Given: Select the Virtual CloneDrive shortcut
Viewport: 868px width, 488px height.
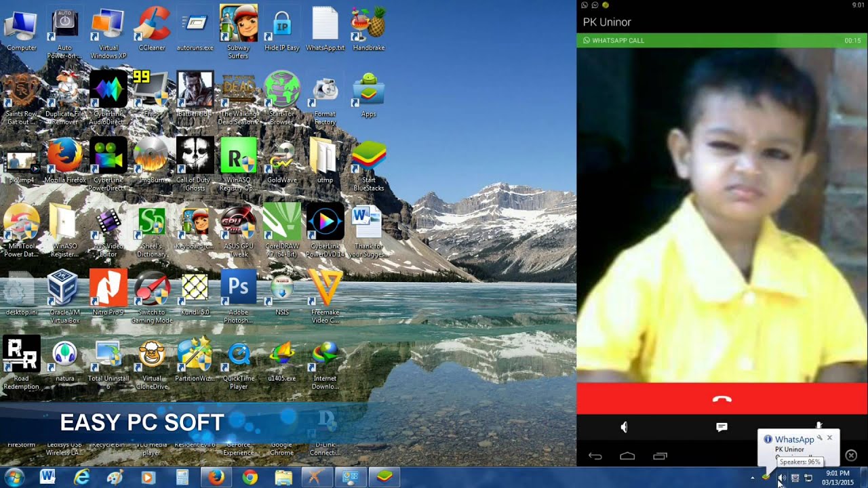Looking at the screenshot, I should pyautogui.click(x=152, y=363).
